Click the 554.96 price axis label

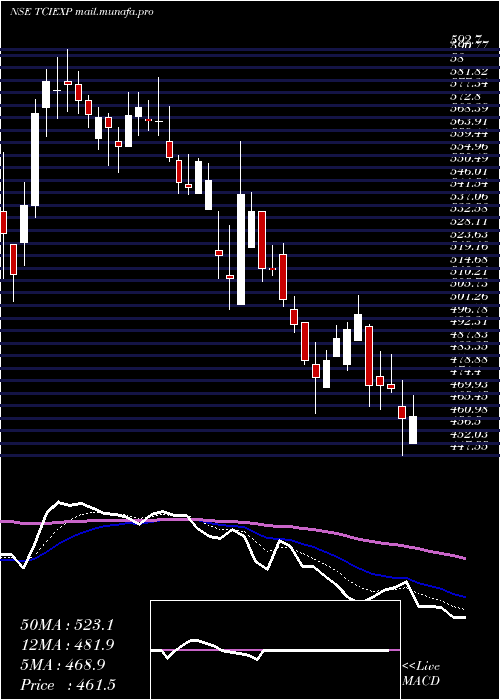469,146
